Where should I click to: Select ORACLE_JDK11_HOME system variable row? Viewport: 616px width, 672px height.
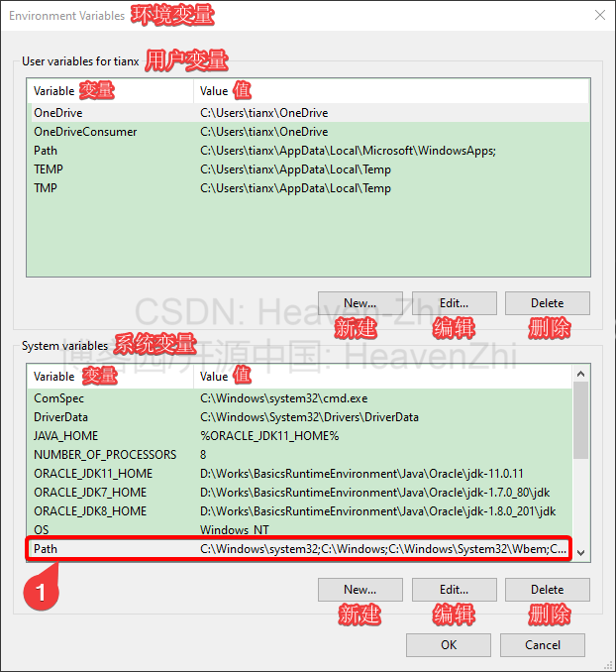[299, 474]
